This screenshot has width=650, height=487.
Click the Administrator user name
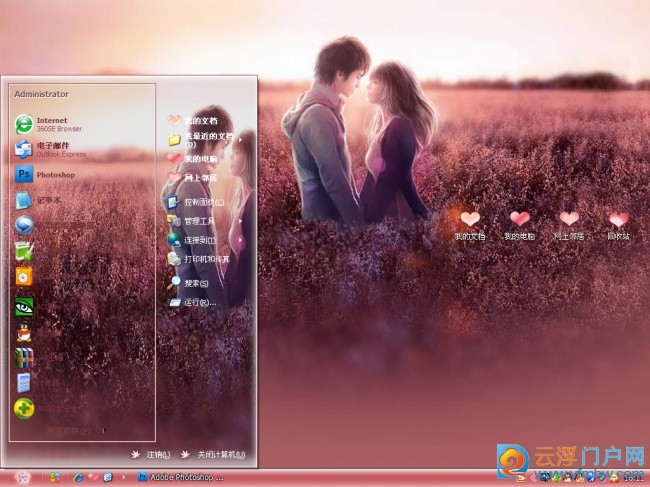point(41,94)
